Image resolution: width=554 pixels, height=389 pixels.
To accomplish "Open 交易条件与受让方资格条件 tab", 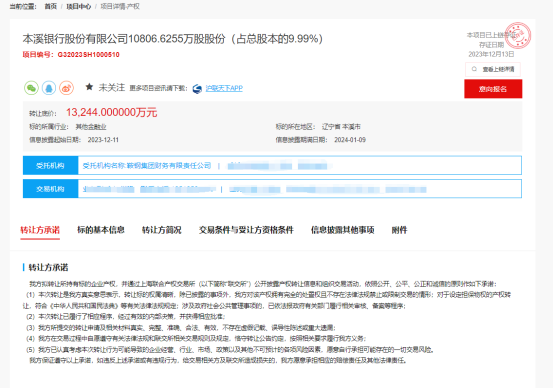I will [246, 230].
